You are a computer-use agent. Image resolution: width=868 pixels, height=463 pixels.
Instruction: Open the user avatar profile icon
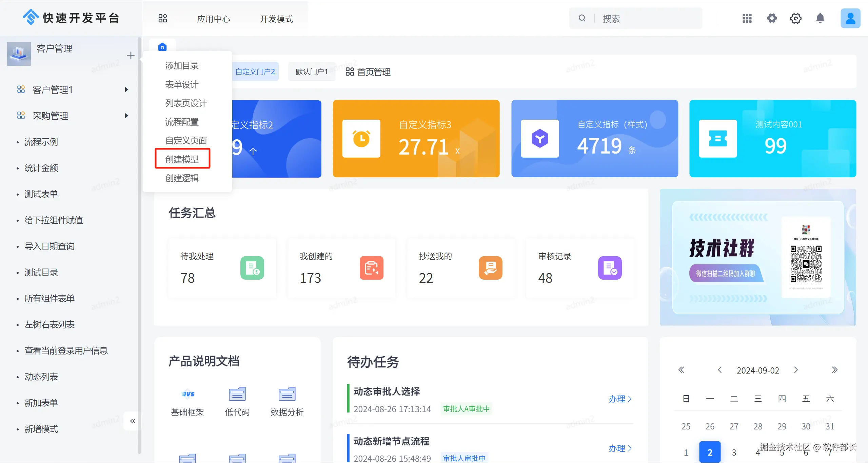(x=850, y=18)
